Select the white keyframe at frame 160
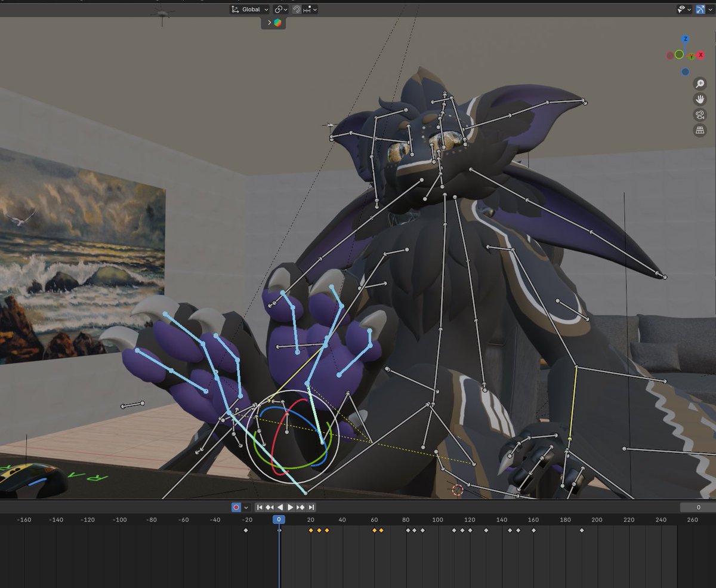 pos(533,530)
